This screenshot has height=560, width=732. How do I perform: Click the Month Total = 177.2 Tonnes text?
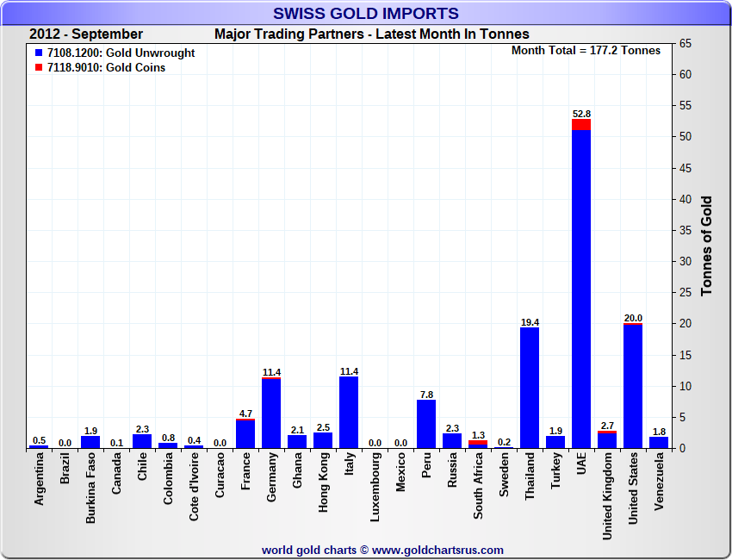586,51
